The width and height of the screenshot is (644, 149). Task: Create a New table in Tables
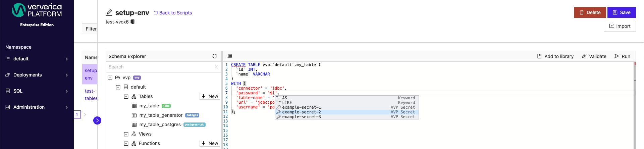pyautogui.click(x=210, y=96)
